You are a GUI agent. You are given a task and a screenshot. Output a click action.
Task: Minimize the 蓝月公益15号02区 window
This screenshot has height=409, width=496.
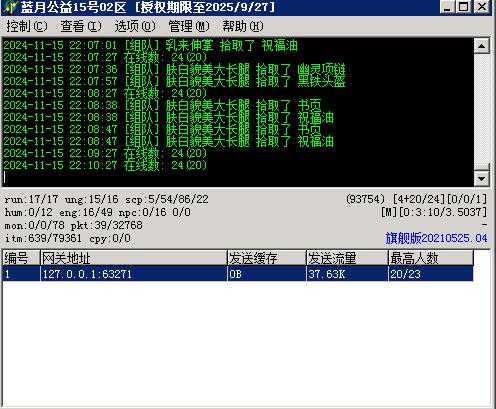(448, 7)
